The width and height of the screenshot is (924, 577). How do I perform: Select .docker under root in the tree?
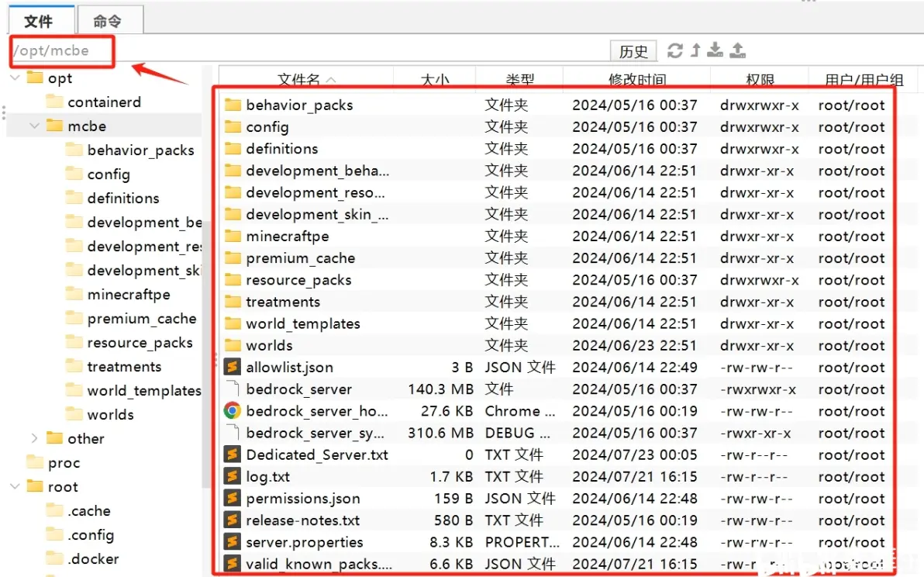[x=93, y=558]
